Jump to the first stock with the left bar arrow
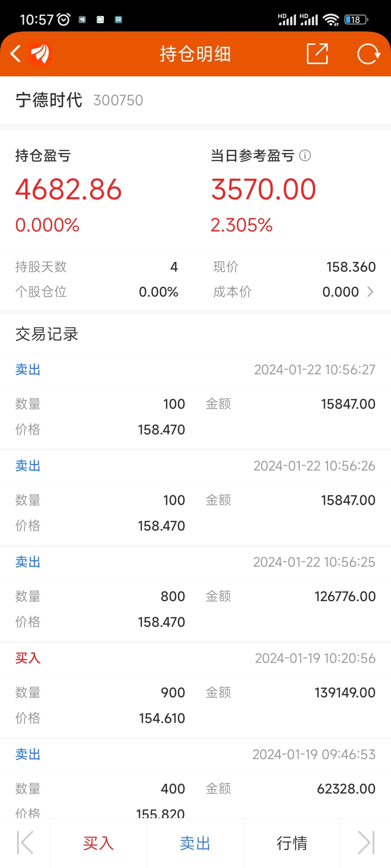Viewport: 391px width, 868px height. [25, 843]
